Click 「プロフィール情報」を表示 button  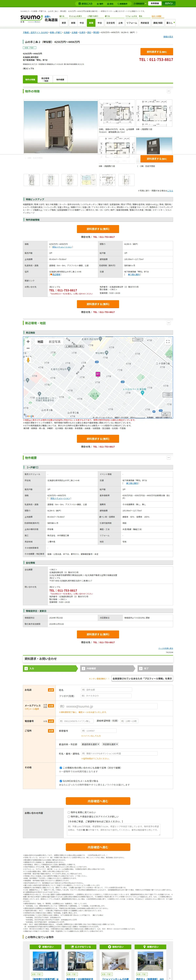(142, 679)
